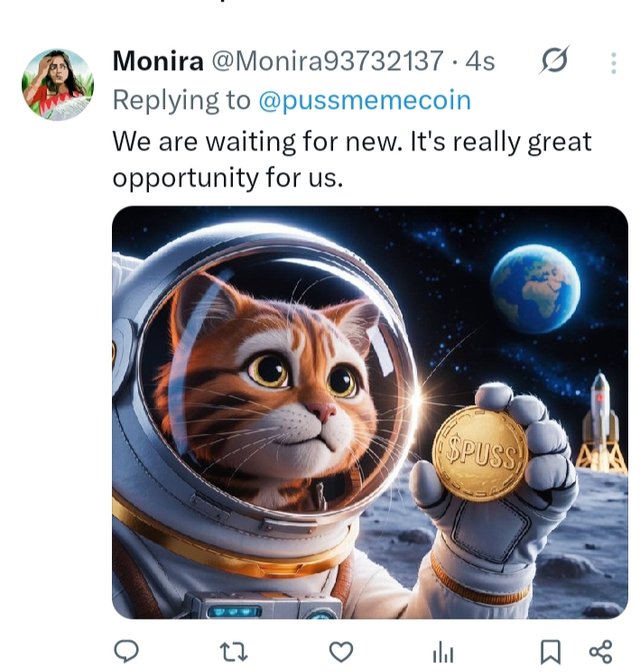Click the gold $PUSS coin in image
This screenshot has height=672, width=640.
point(480,453)
